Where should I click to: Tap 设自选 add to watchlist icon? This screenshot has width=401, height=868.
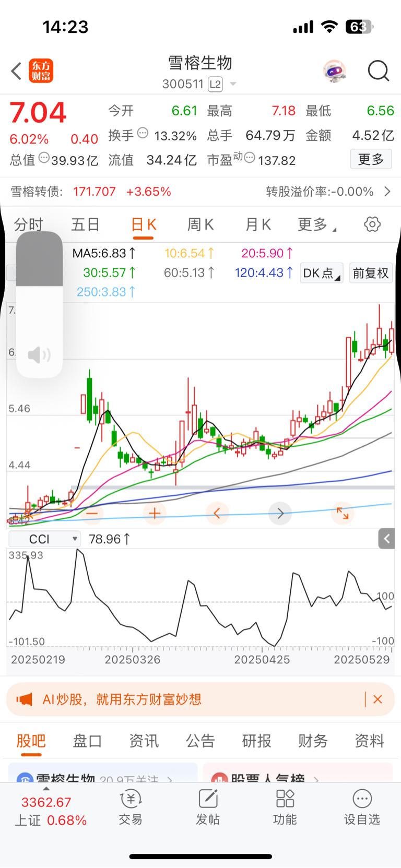362,807
